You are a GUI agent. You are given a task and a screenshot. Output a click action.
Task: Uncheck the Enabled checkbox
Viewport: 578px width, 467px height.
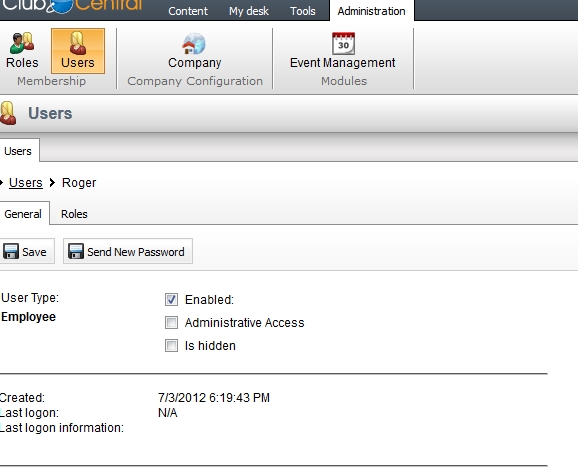click(171, 300)
